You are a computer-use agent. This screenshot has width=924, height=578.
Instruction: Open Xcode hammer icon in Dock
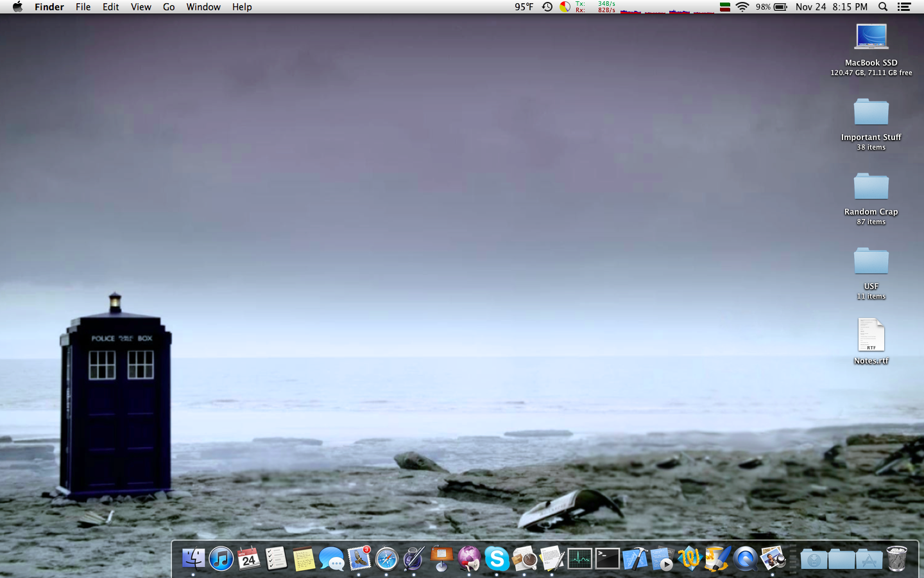coord(635,558)
